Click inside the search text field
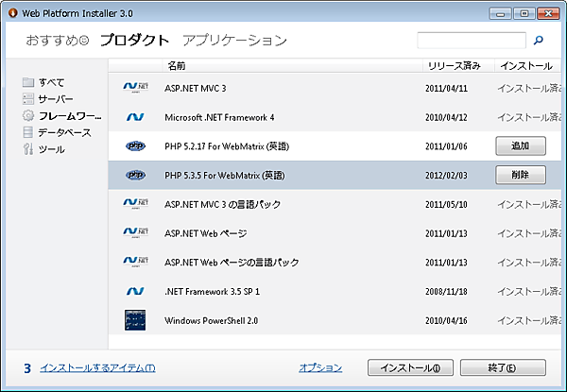The width and height of the screenshot is (567, 392). click(x=471, y=41)
